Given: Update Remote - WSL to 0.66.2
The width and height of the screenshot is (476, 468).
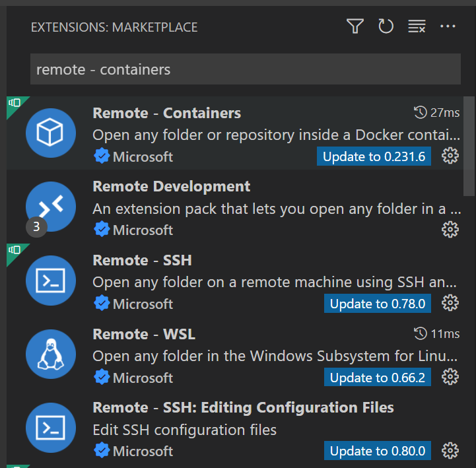Looking at the screenshot, I should tap(378, 378).
